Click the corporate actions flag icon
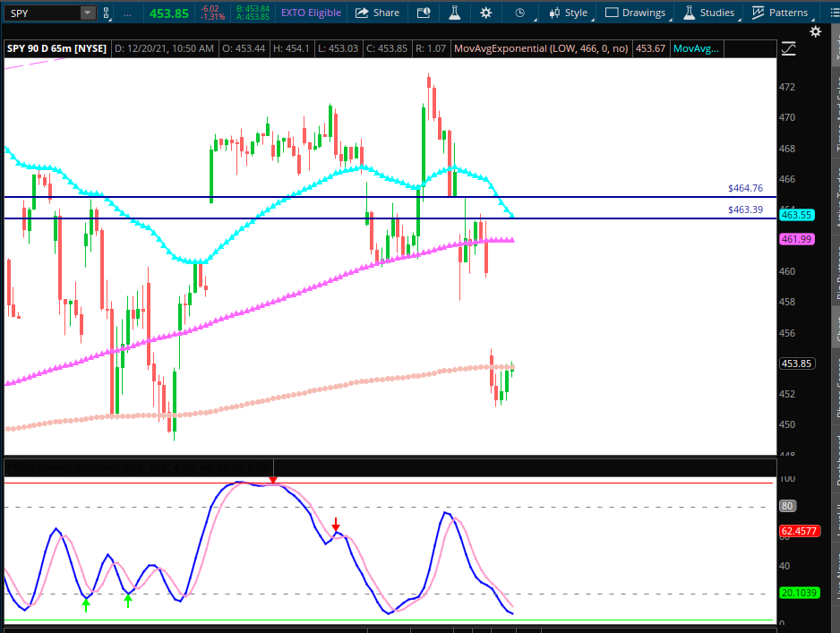Screen dimensions: 840x633 (x=423, y=13)
